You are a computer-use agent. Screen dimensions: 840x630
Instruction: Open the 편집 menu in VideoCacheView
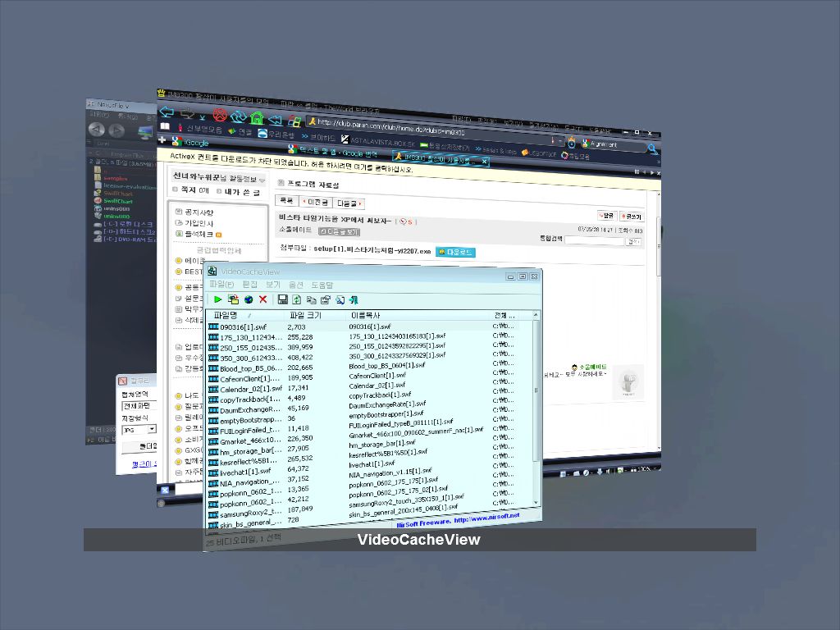click(249, 285)
